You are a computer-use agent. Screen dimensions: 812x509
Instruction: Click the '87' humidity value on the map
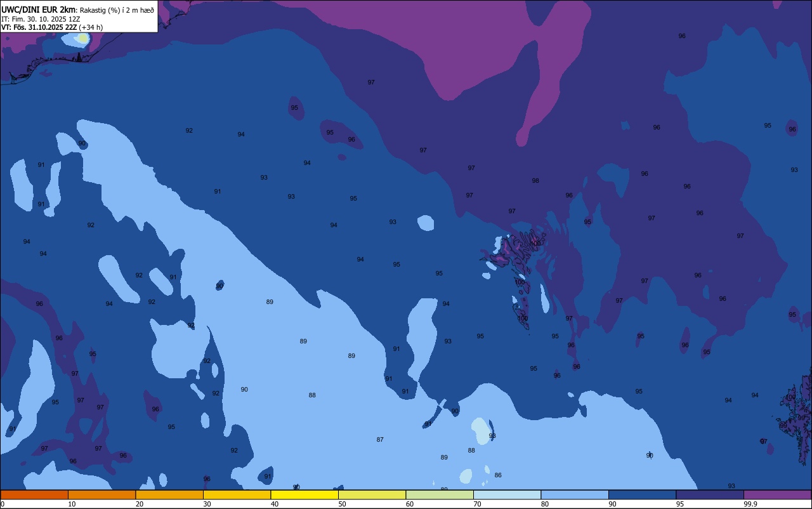pos(380,439)
